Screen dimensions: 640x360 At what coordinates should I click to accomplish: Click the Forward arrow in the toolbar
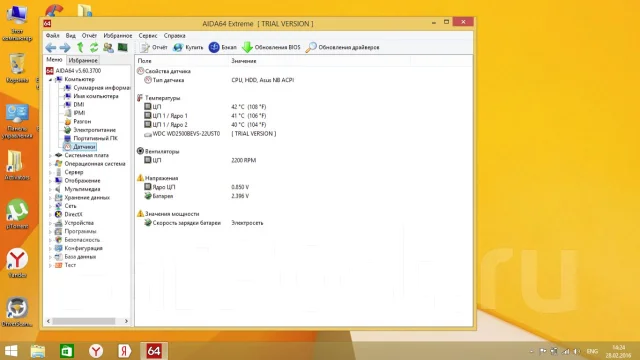pos(65,47)
